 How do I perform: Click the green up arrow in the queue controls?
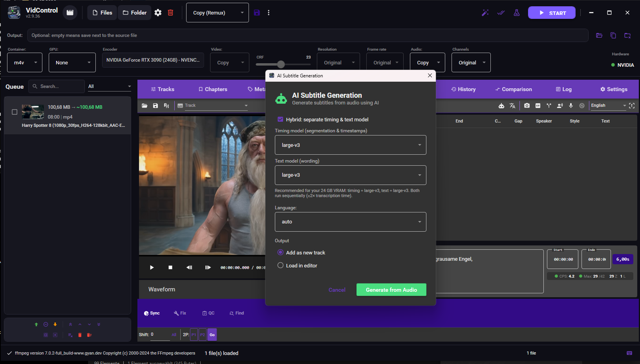(x=37, y=324)
